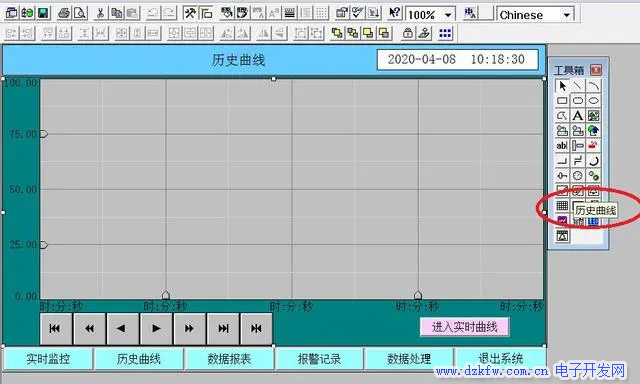Select the arrow pointer tool in toolbox
Viewport: 640px width, 384px height.
[562, 86]
